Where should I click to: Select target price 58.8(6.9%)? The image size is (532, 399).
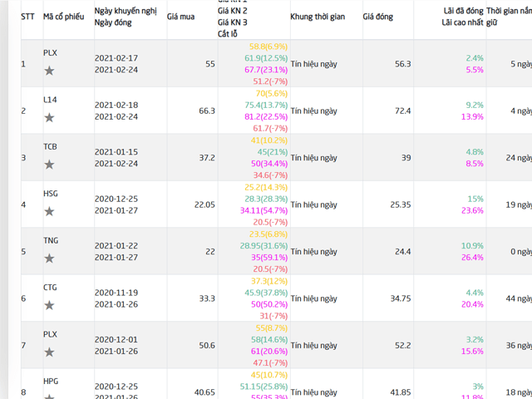tap(268, 47)
